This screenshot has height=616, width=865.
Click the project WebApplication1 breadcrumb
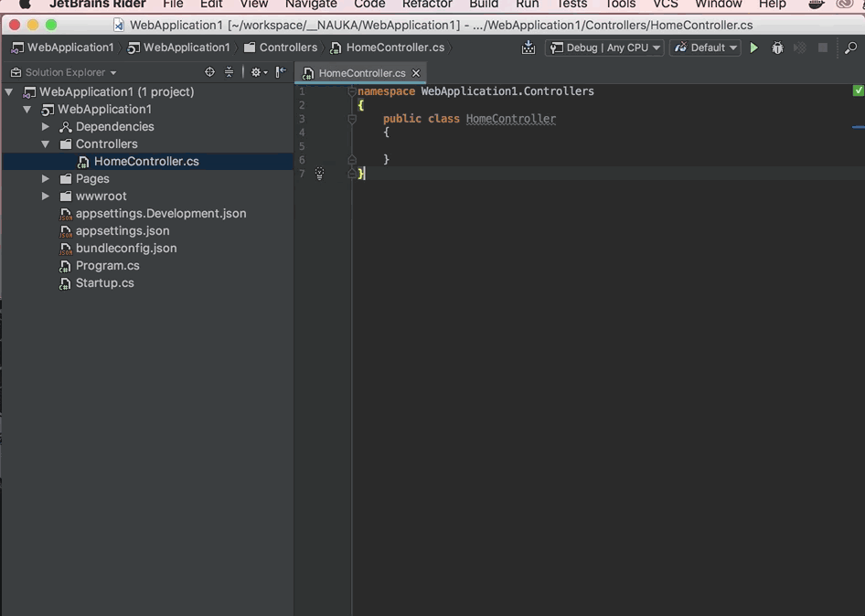(178, 48)
